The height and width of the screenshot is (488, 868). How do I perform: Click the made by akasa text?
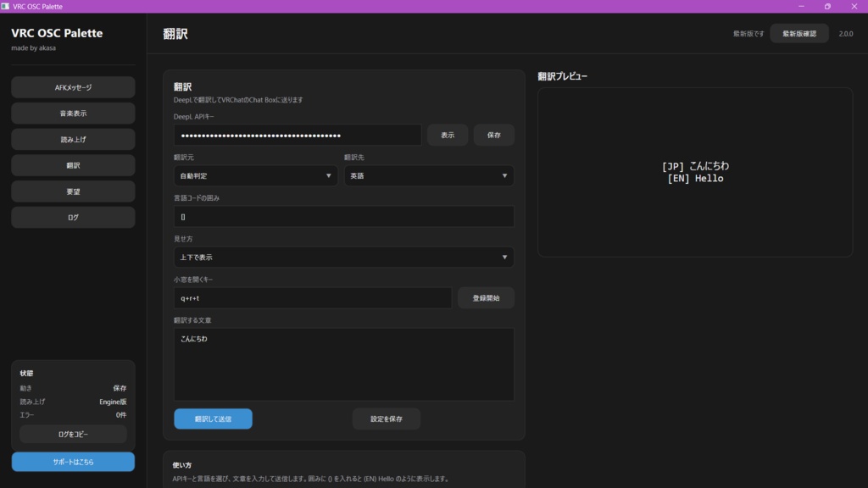click(33, 48)
